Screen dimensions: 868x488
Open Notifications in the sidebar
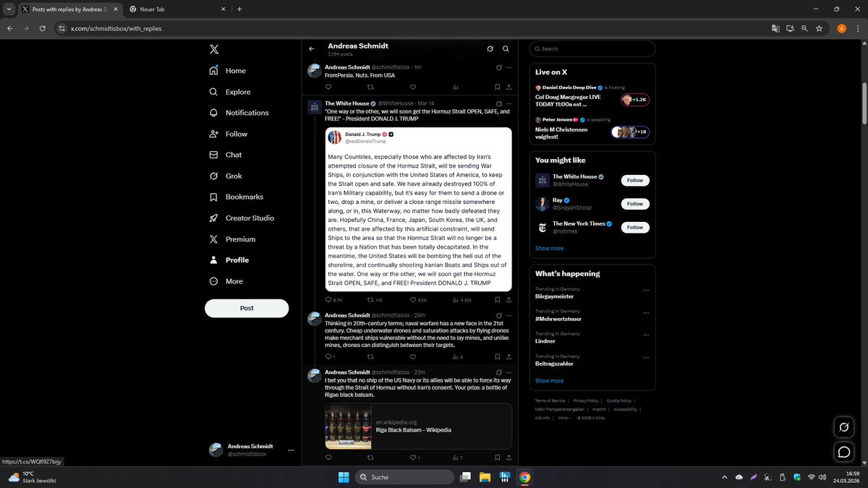click(x=238, y=113)
